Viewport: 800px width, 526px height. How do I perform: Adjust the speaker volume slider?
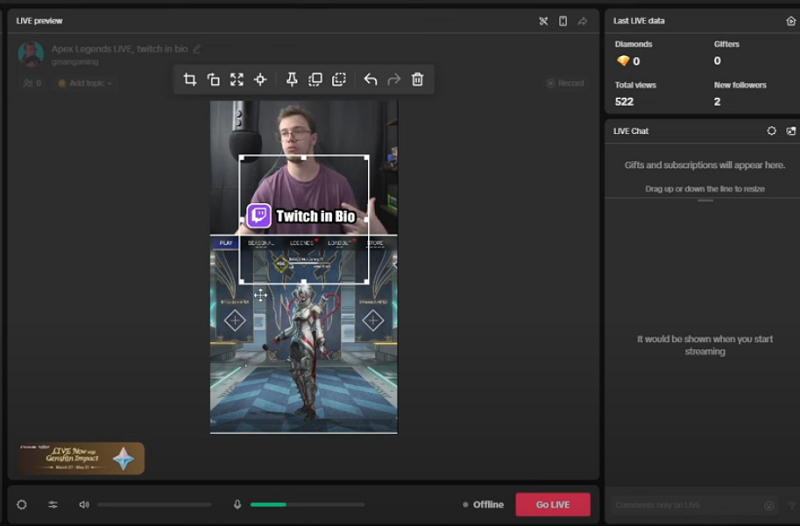click(x=154, y=505)
